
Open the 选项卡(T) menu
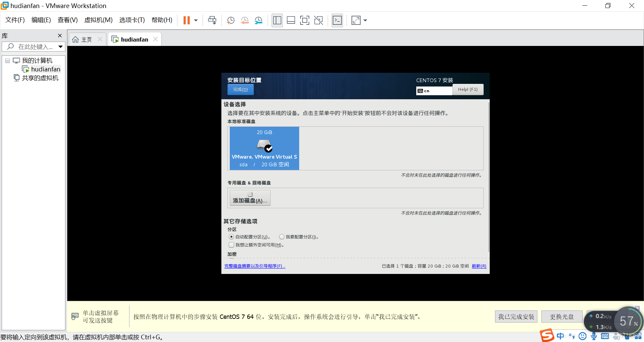pyautogui.click(x=132, y=20)
